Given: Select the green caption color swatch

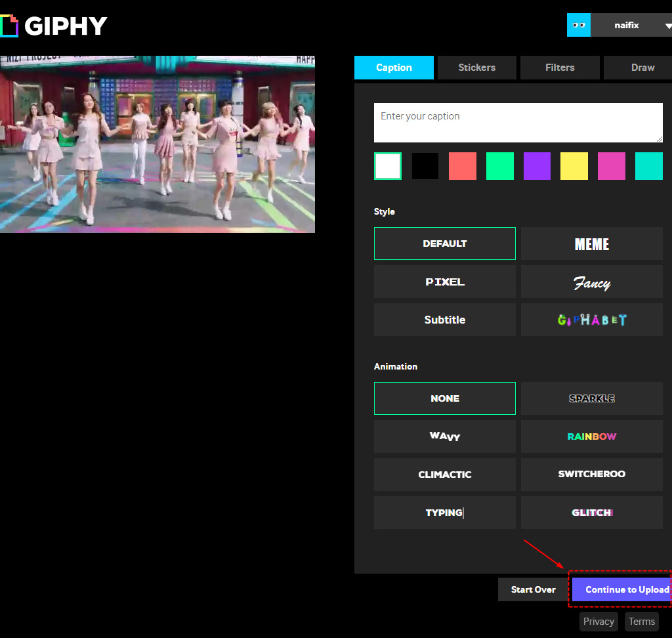Looking at the screenshot, I should click(x=499, y=166).
